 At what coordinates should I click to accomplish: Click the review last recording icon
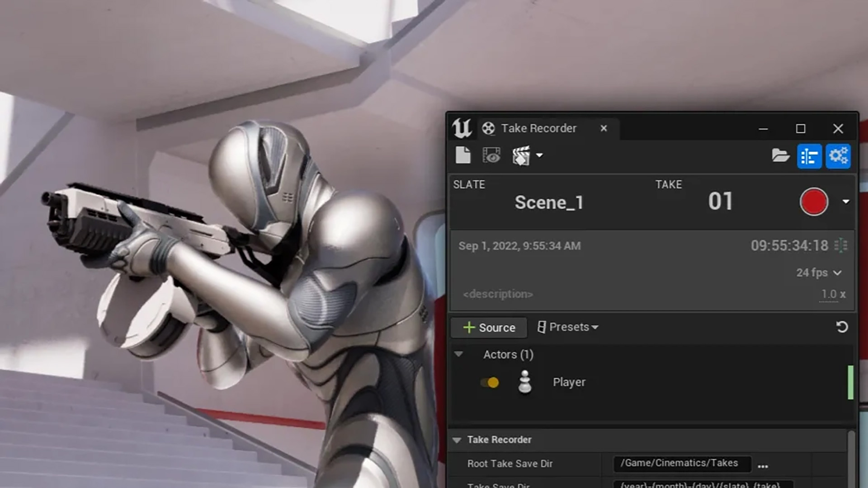tap(491, 156)
